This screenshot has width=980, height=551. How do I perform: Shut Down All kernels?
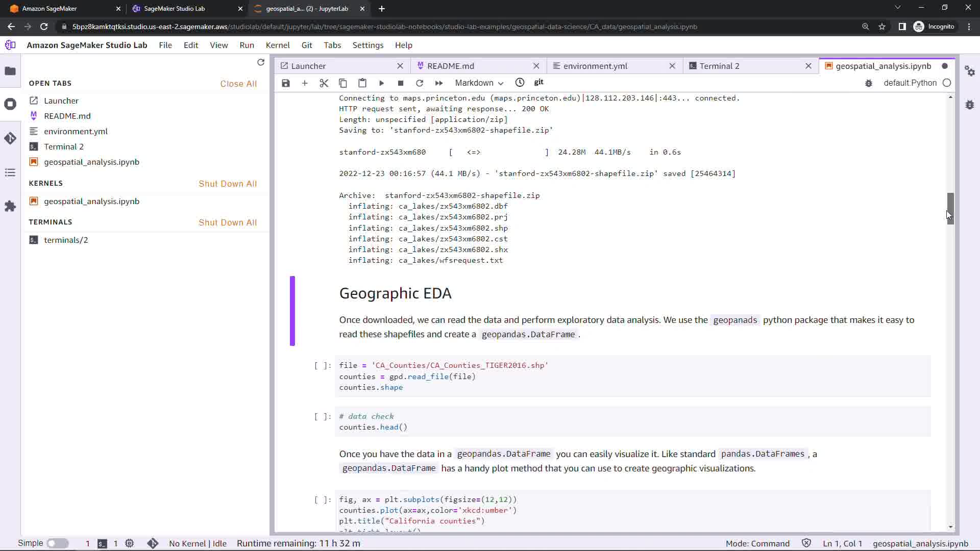(228, 184)
